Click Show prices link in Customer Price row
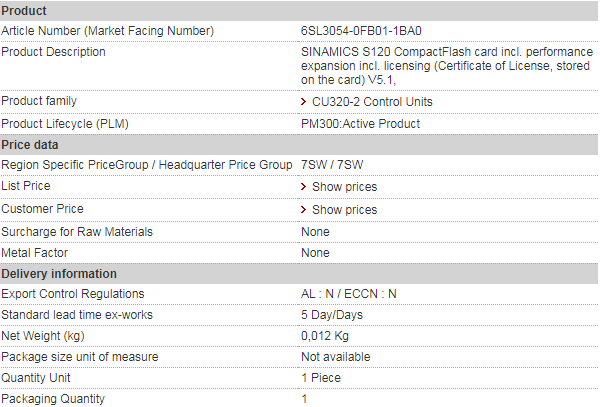The height and width of the screenshot is (407, 600). pos(344,210)
